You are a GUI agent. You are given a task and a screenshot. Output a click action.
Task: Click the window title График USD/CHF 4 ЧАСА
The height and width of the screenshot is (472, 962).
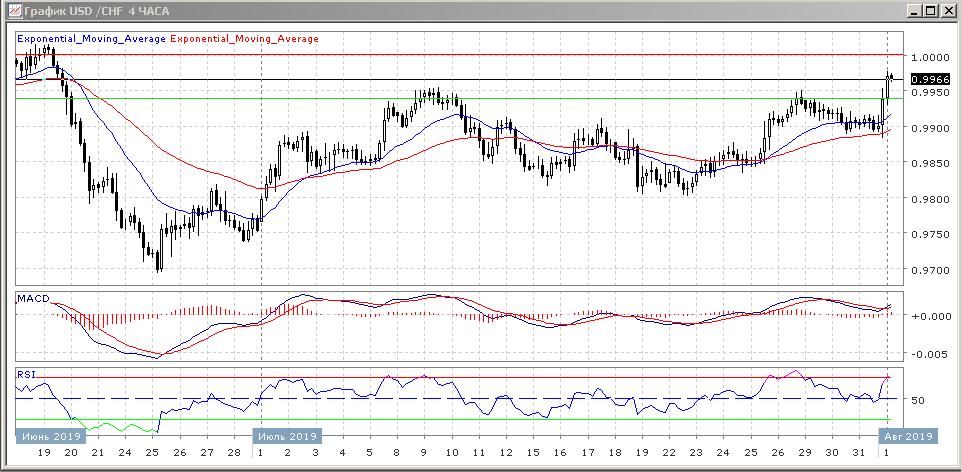coord(92,10)
